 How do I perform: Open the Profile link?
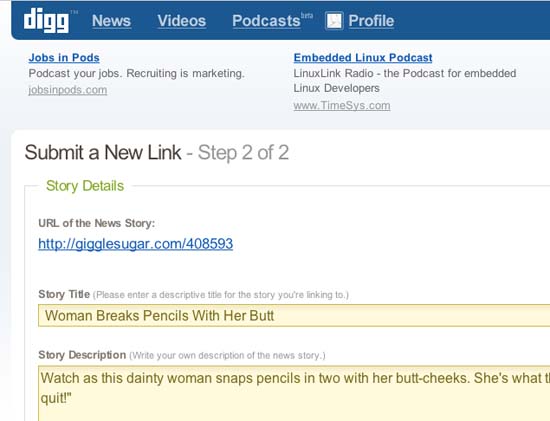point(371,21)
